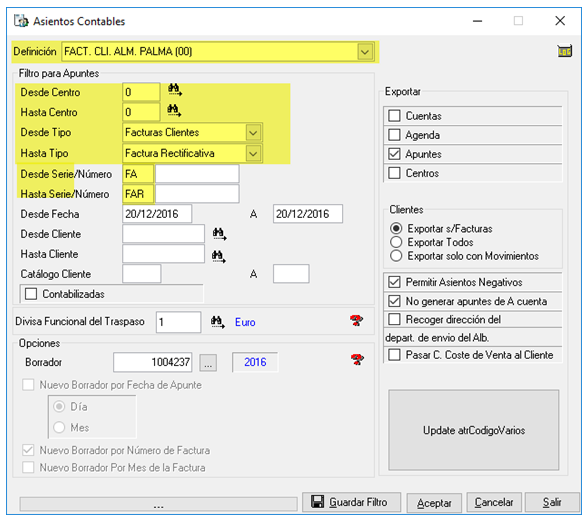The height and width of the screenshot is (519, 588).
Task: Expand the Definición dropdown list
Action: click(x=365, y=52)
